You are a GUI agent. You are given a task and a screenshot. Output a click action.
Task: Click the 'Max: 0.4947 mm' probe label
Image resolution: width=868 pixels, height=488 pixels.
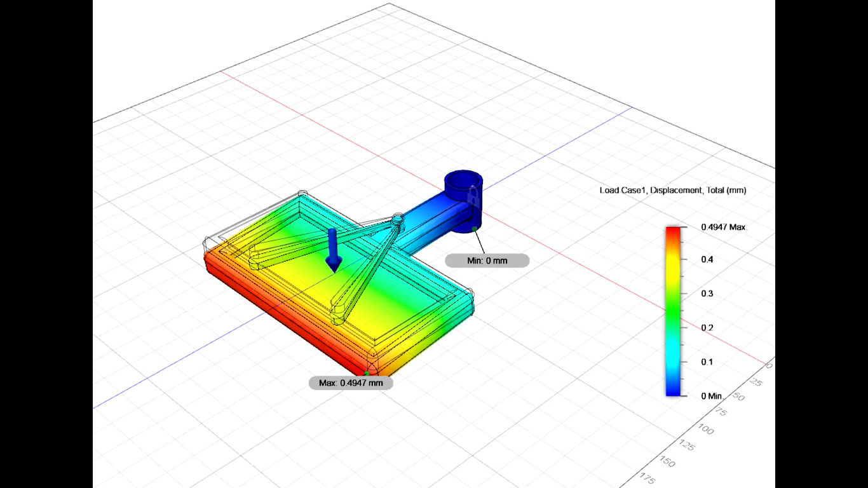click(351, 383)
